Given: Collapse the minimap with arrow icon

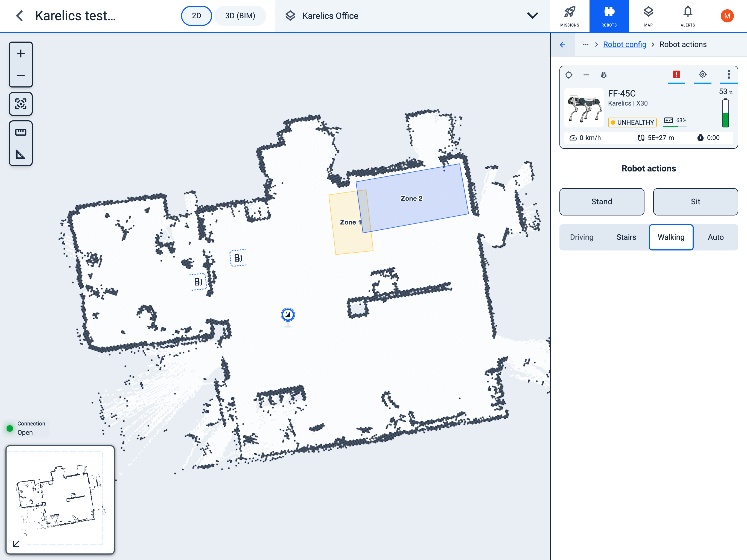Looking at the screenshot, I should pyautogui.click(x=16, y=543).
